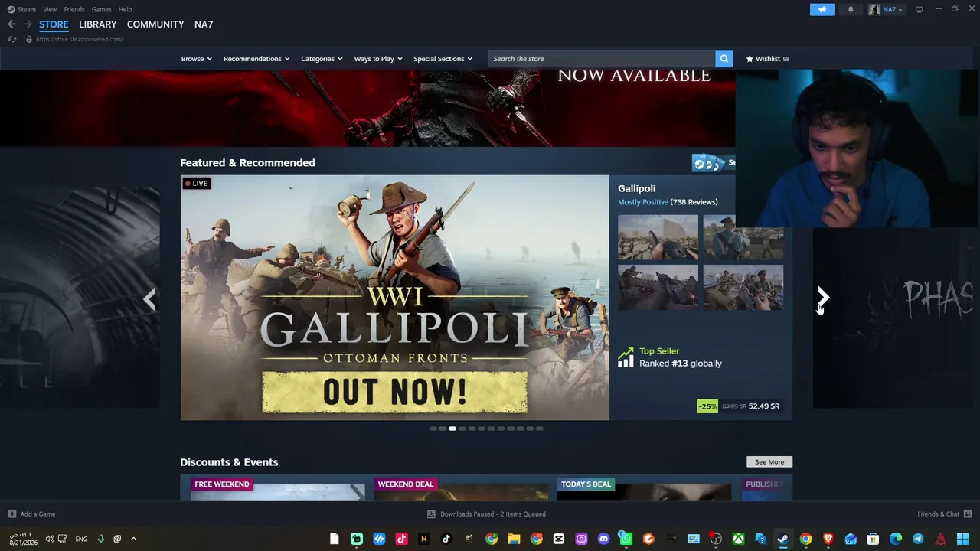
Task: Open the Categories dropdown
Action: click(x=322, y=59)
